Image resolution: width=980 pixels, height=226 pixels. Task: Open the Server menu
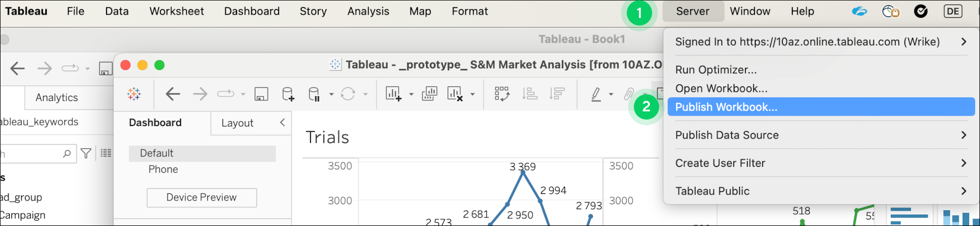(x=693, y=11)
